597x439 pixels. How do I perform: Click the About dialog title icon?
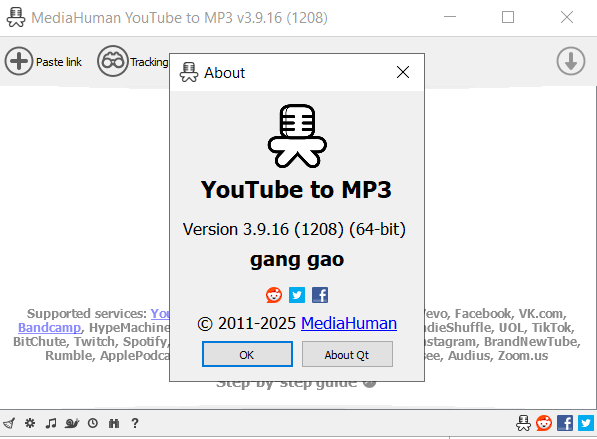189,72
